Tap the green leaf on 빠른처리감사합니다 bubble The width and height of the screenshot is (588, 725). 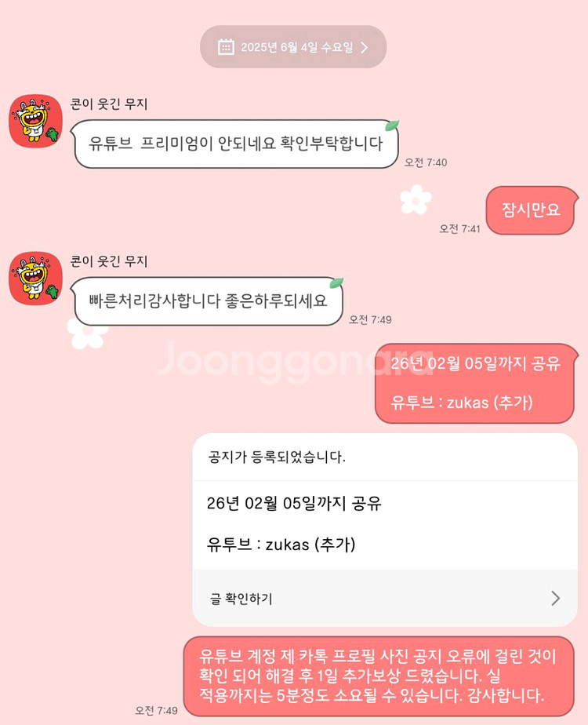pos(336,282)
